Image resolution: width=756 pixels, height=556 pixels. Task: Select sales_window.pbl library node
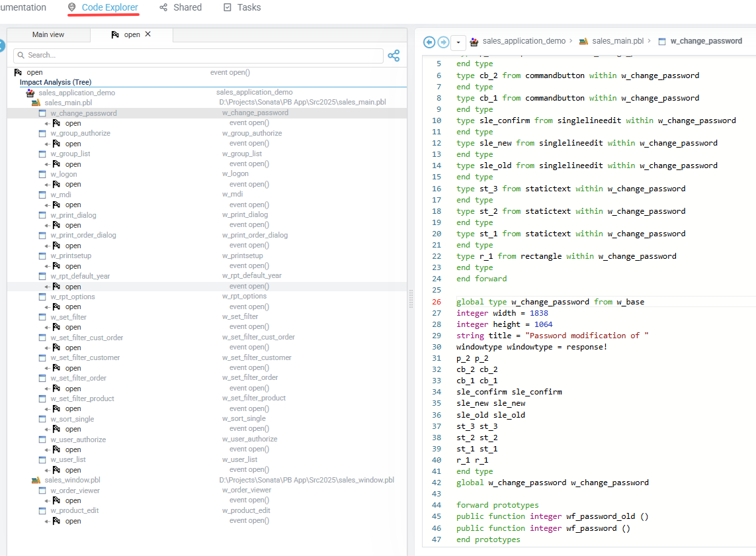pos(72,481)
